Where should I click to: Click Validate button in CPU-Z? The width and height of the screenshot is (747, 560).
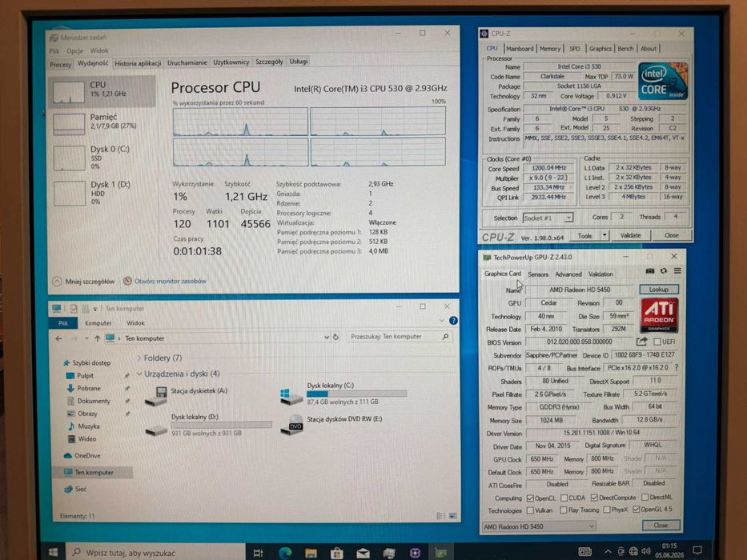click(x=630, y=235)
